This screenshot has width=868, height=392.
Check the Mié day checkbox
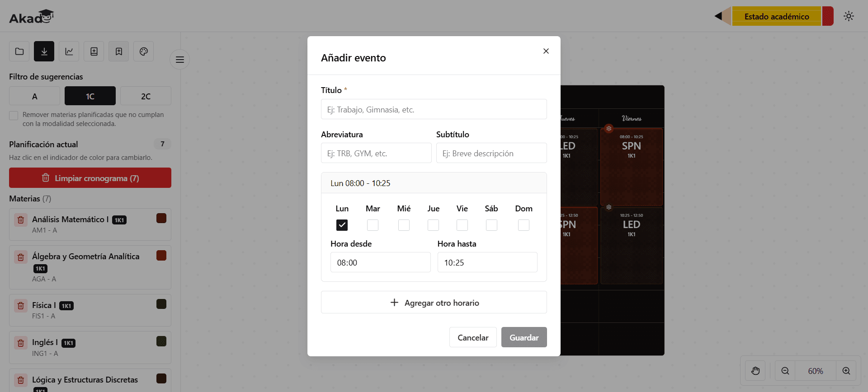point(404,225)
